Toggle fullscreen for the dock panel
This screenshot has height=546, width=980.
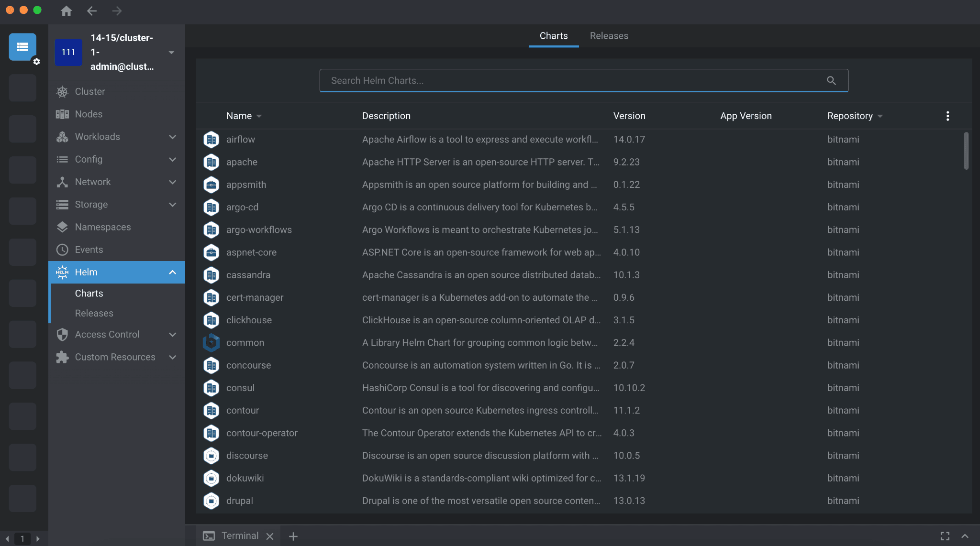[945, 536]
